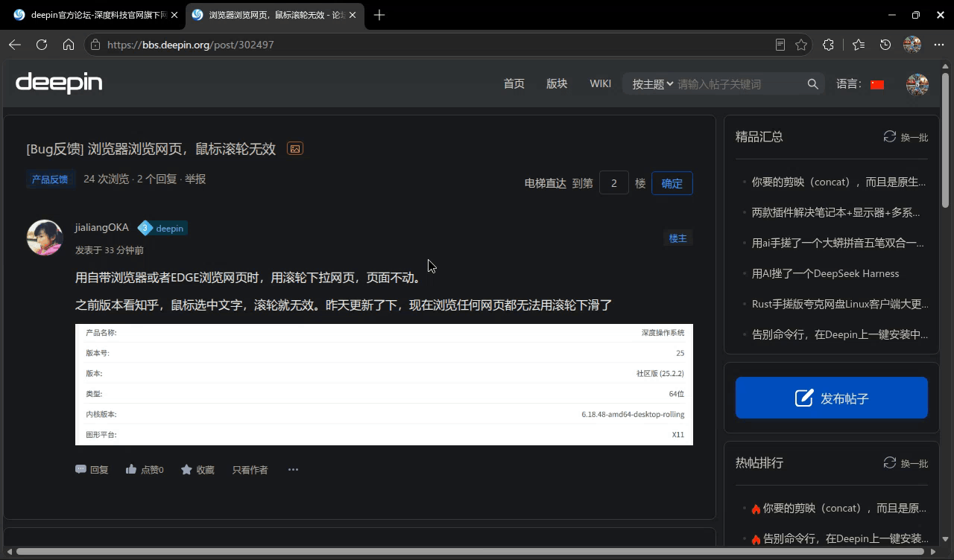This screenshot has height=560, width=954.
Task: Click the search magnifier icon in forum header
Action: [812, 84]
